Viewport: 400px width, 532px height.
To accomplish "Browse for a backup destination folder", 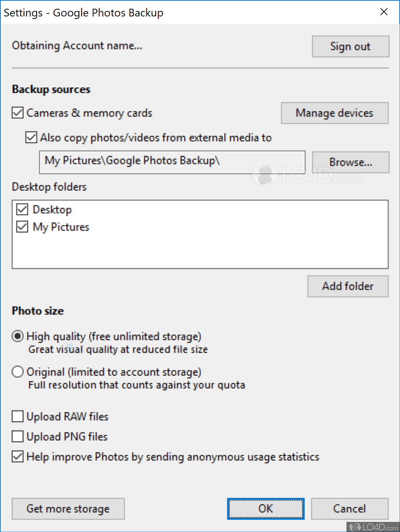I will [x=350, y=162].
